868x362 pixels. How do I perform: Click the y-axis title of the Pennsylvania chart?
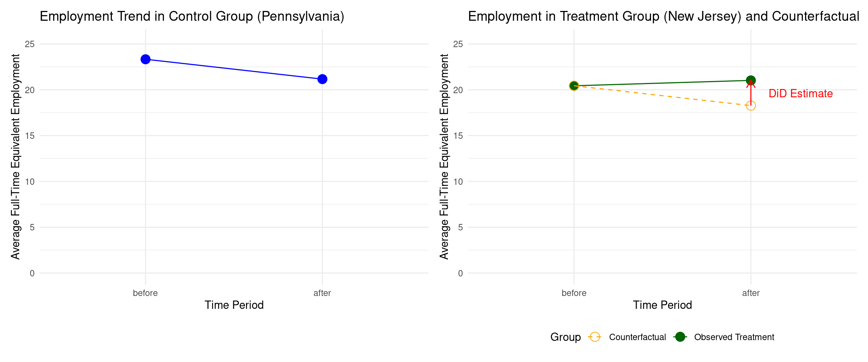click(15, 156)
